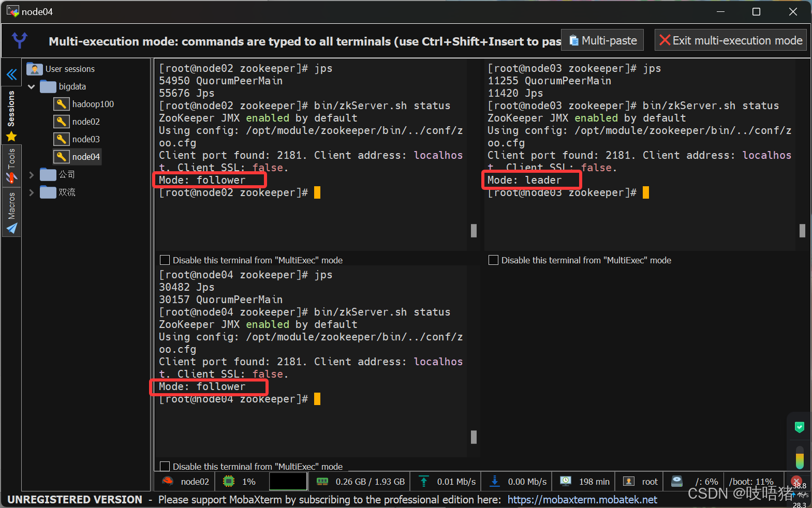
Task: Click the green level meter slider
Action: pos(800,457)
